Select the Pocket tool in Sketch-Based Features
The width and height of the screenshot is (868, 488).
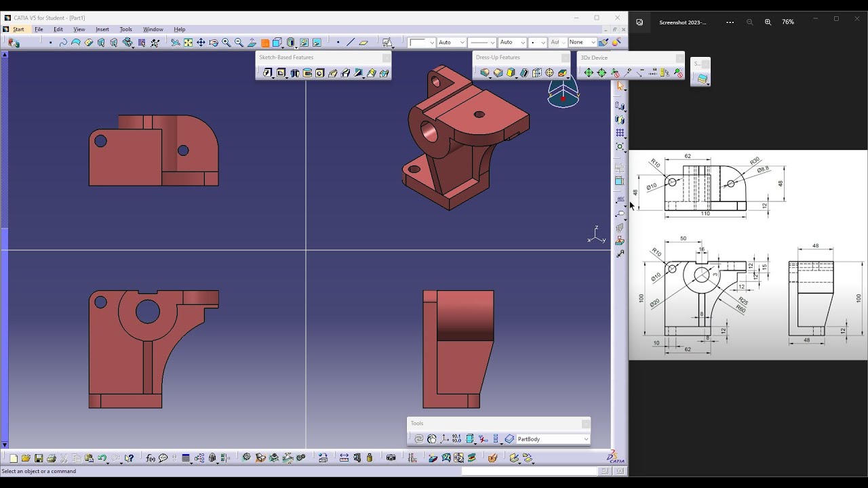coord(280,73)
